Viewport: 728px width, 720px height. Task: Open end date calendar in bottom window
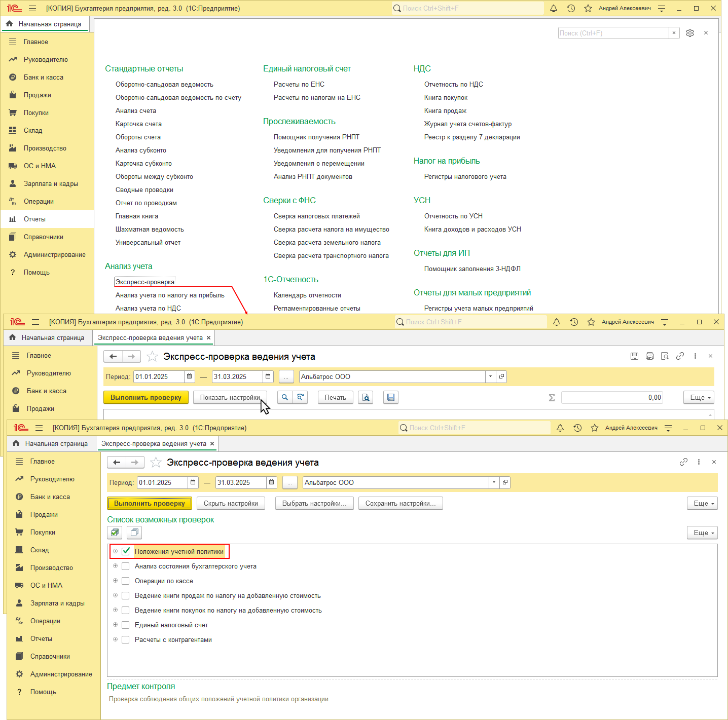(272, 482)
